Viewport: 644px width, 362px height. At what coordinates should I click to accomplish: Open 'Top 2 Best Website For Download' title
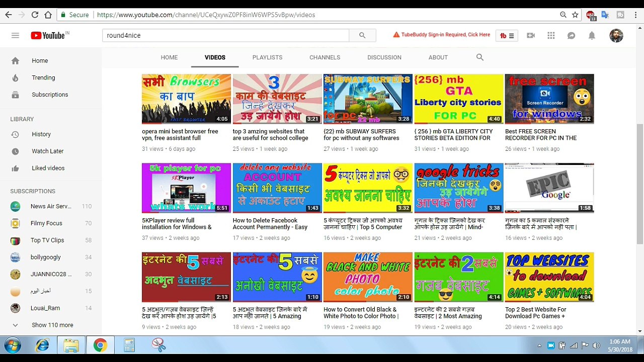(536, 313)
